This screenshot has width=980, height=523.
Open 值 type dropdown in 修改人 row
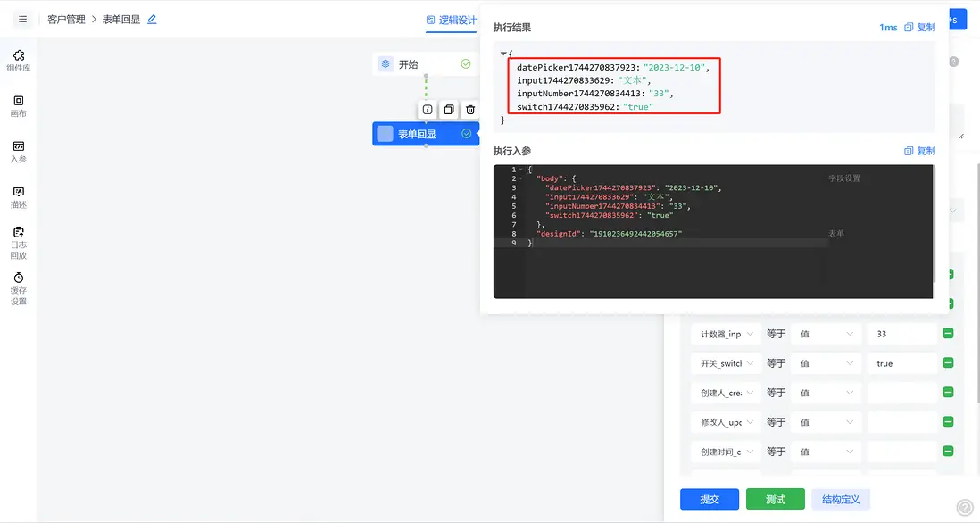tap(826, 422)
